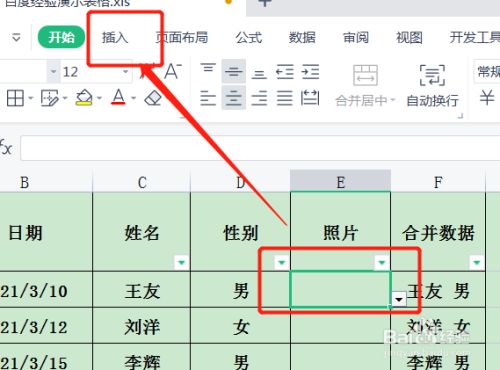
Task: Click the borders icon
Action: point(15,98)
